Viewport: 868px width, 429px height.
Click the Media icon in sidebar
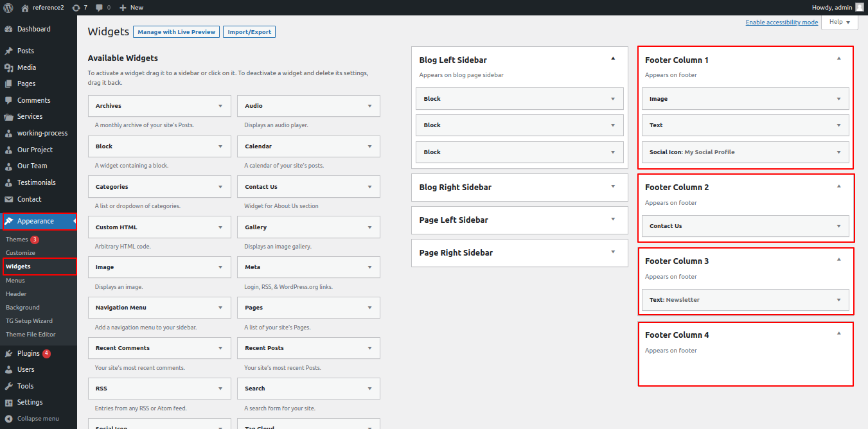[x=8, y=67]
